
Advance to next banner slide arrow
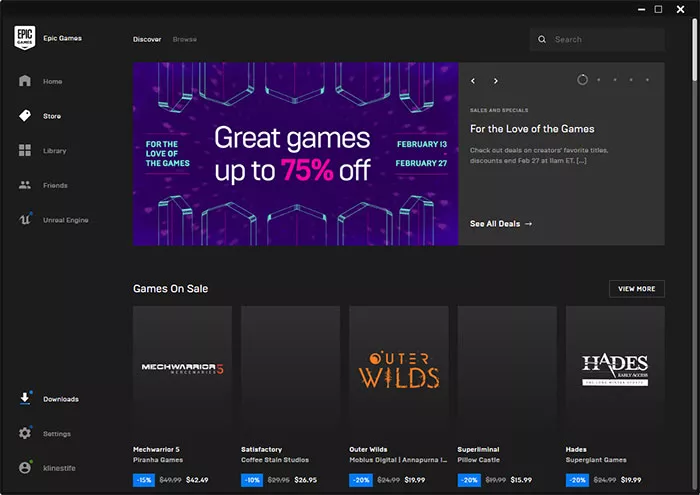(496, 81)
